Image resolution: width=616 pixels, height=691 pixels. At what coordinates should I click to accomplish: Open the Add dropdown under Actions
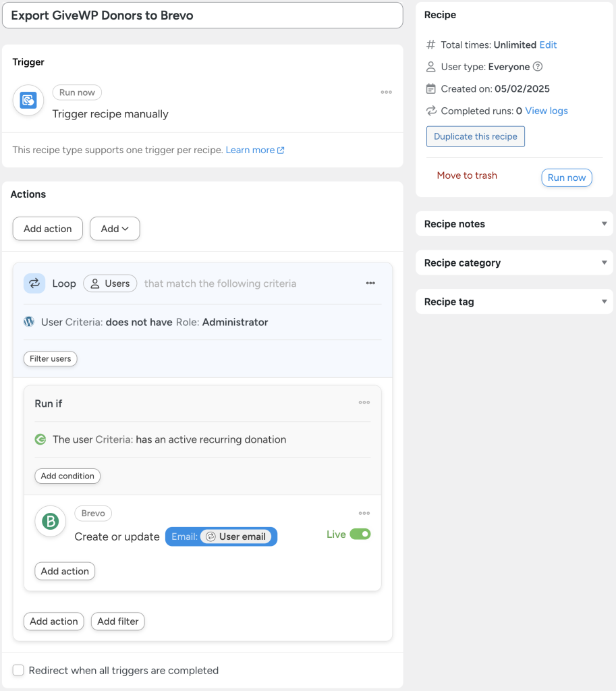point(114,229)
